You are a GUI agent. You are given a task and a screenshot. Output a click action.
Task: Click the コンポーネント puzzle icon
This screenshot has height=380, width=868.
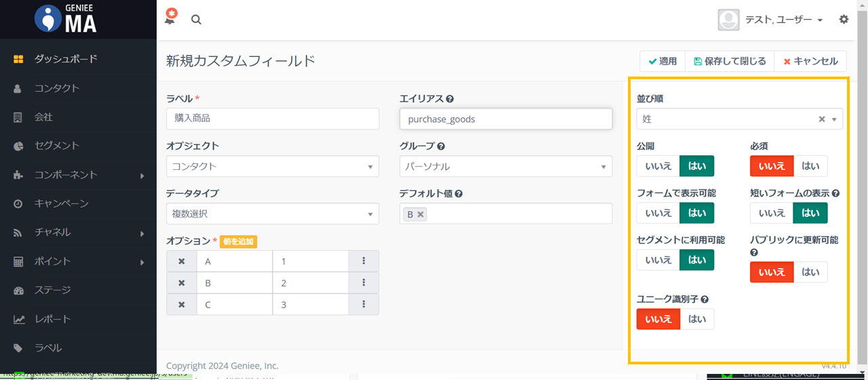(18, 175)
